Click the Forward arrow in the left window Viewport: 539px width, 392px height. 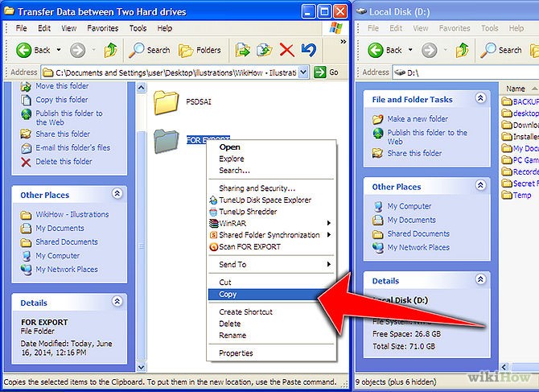(x=78, y=51)
